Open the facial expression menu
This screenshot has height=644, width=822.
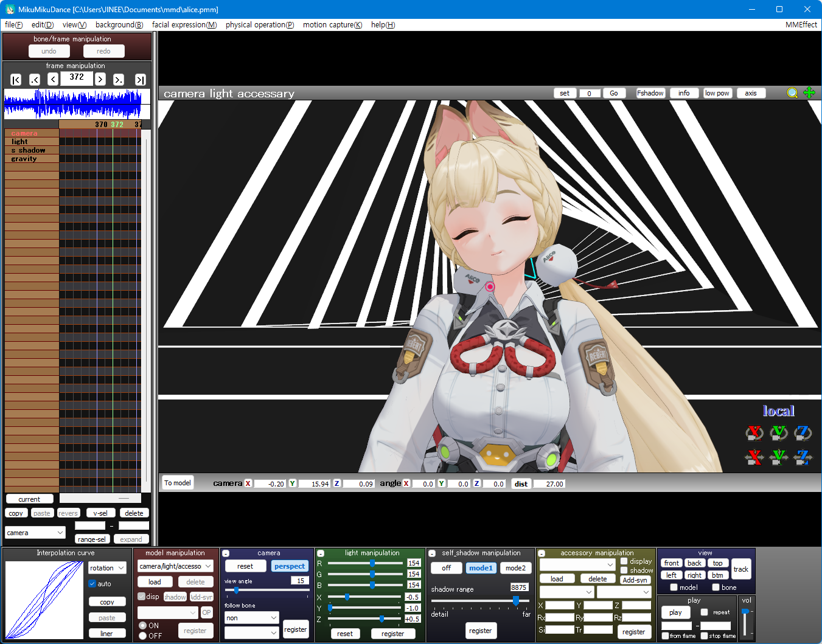coord(184,25)
